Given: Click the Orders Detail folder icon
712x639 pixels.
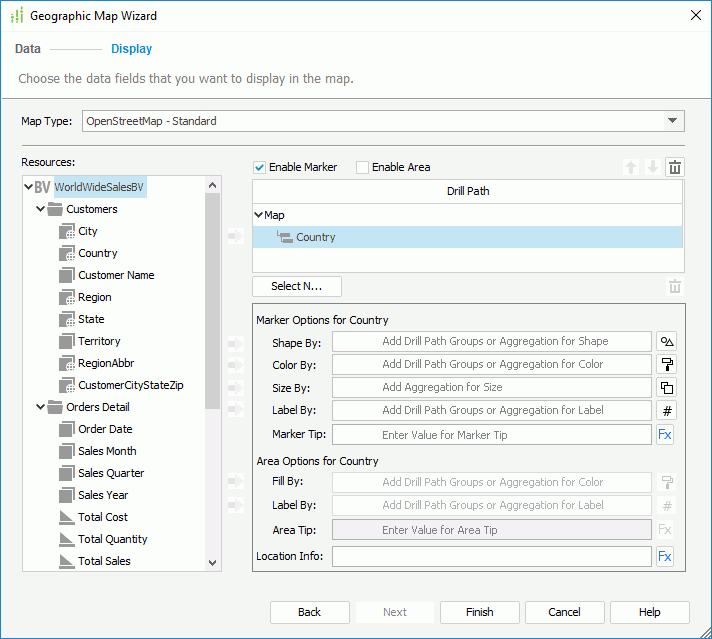Looking at the screenshot, I should tap(55, 407).
